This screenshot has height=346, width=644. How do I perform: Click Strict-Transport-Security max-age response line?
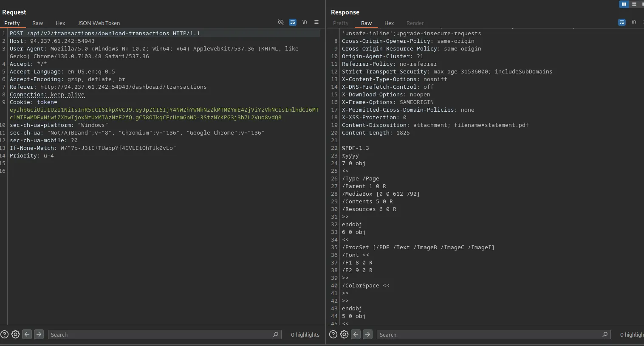[x=447, y=72]
